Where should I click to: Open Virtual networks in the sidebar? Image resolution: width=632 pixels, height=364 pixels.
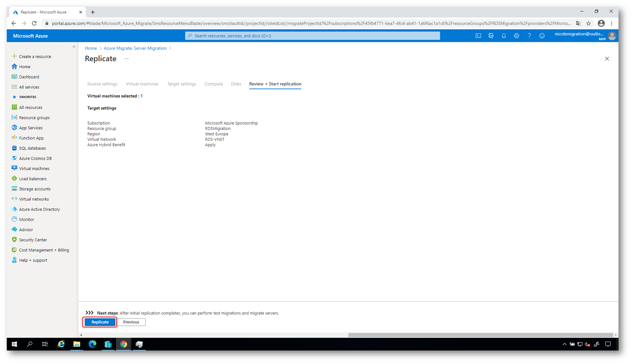[34, 199]
